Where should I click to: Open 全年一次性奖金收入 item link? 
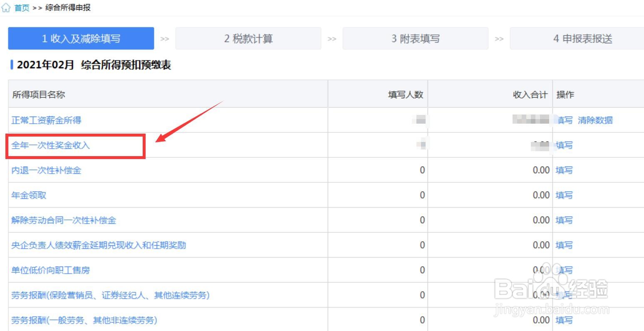click(x=50, y=145)
